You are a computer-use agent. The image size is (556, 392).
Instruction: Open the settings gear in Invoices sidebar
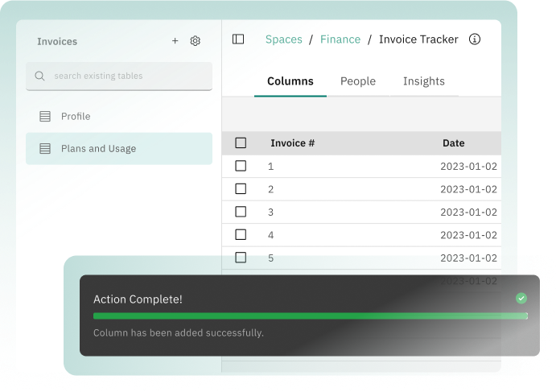195,41
